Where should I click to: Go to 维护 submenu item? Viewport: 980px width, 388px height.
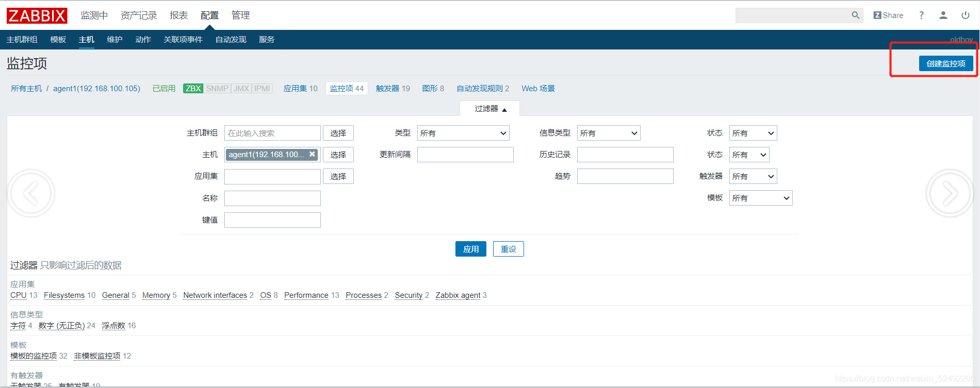tap(115, 40)
